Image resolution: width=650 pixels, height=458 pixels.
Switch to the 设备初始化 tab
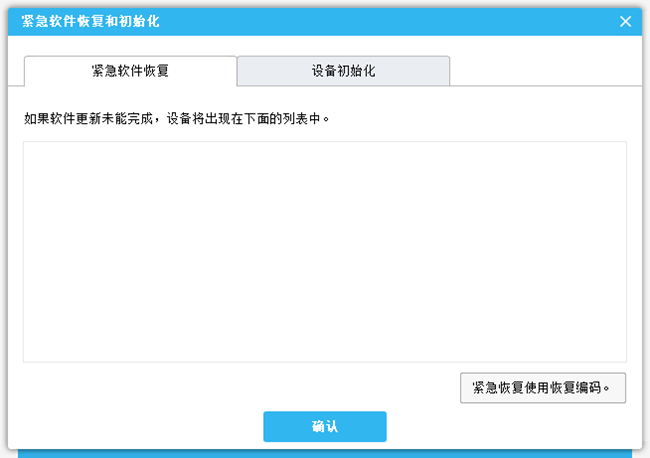tap(343, 71)
